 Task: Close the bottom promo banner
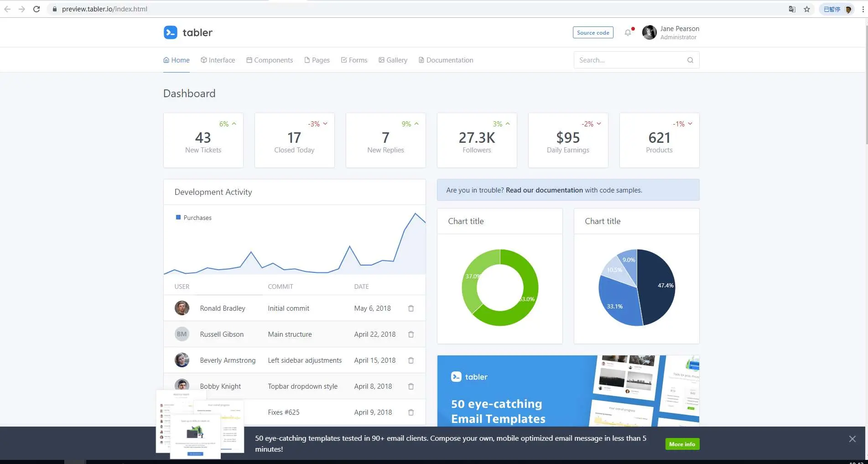[x=852, y=439]
